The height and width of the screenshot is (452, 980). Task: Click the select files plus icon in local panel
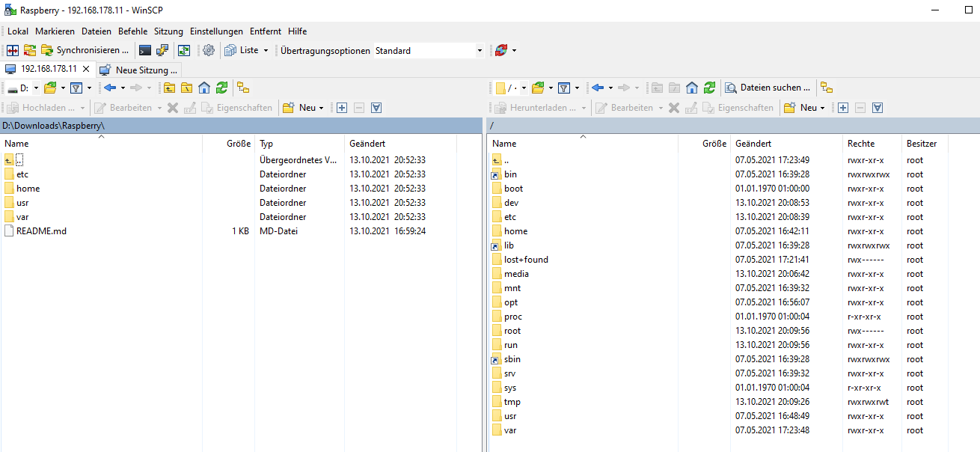(x=342, y=108)
